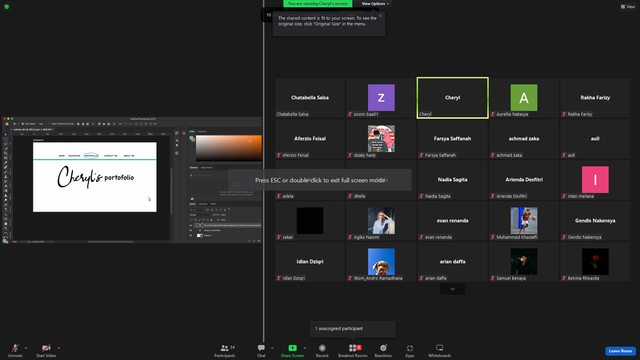Switch to the Channels tab in Photoshop
Screen dimensions: 640x360
203,204
